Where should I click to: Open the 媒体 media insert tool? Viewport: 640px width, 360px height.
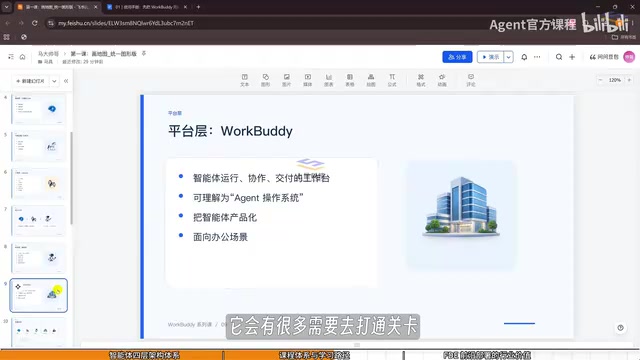pyautogui.click(x=308, y=80)
